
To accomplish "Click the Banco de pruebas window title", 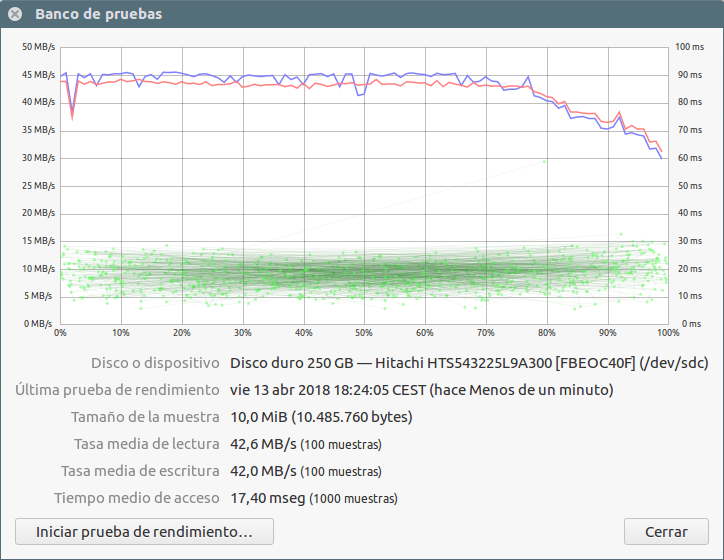I will (98, 14).
